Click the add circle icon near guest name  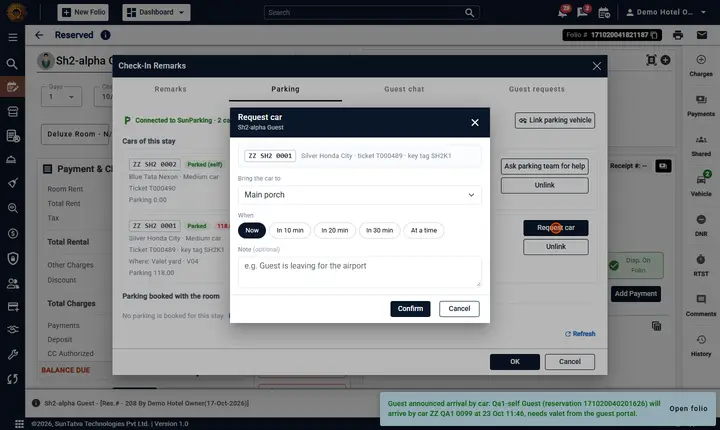pyautogui.click(x=665, y=60)
